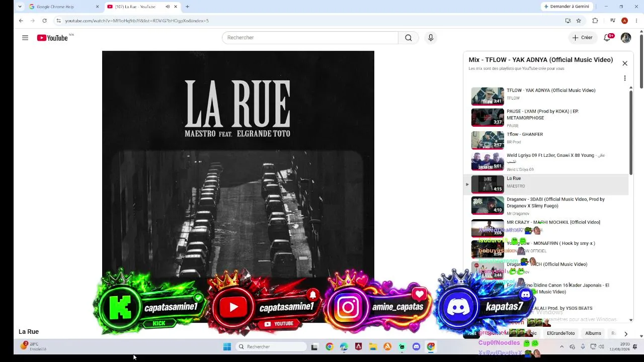This screenshot has width=644, height=362.
Task: Open the Windows Start menu
Action: pyautogui.click(x=227, y=347)
